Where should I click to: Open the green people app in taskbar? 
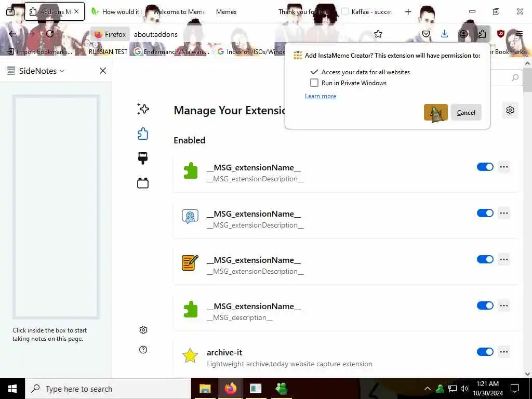pos(281,389)
